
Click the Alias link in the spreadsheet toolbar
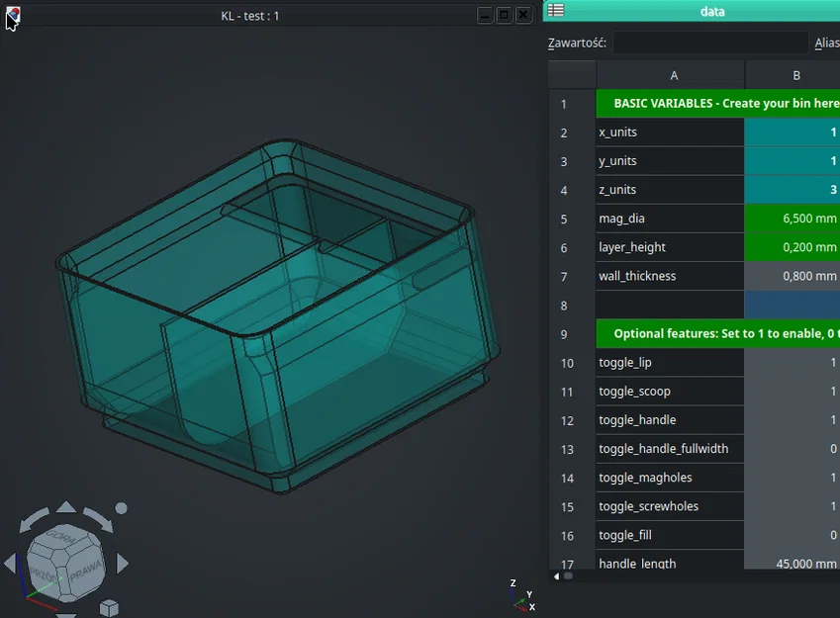click(x=827, y=44)
